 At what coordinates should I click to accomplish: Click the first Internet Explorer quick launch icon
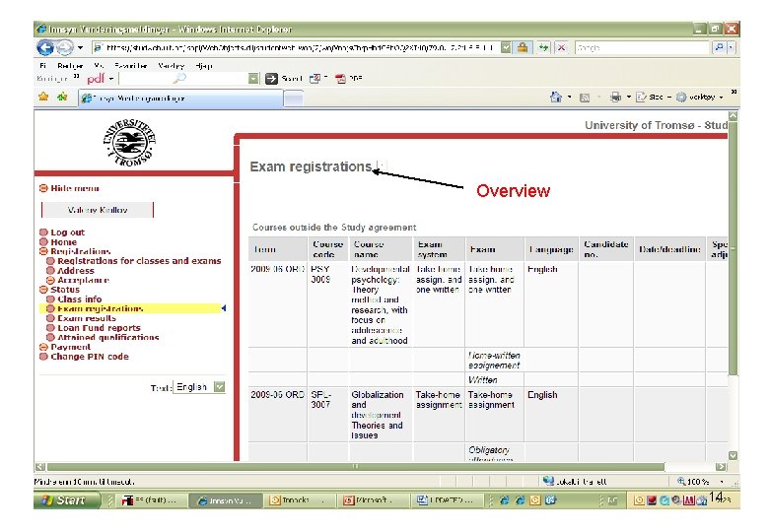point(504,500)
